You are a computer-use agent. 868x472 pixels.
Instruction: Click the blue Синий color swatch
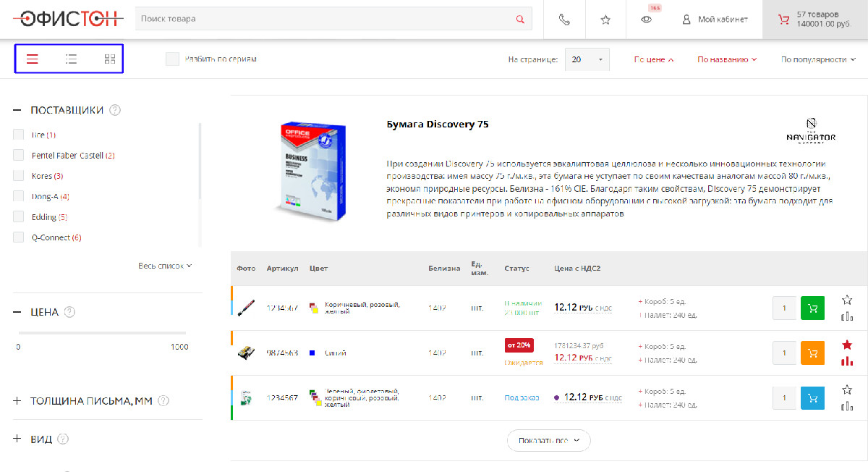click(312, 353)
